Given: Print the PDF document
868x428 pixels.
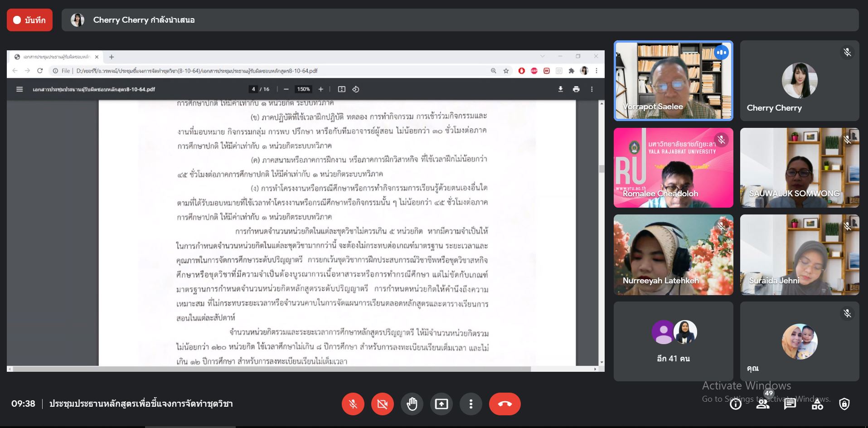Looking at the screenshot, I should [x=576, y=89].
